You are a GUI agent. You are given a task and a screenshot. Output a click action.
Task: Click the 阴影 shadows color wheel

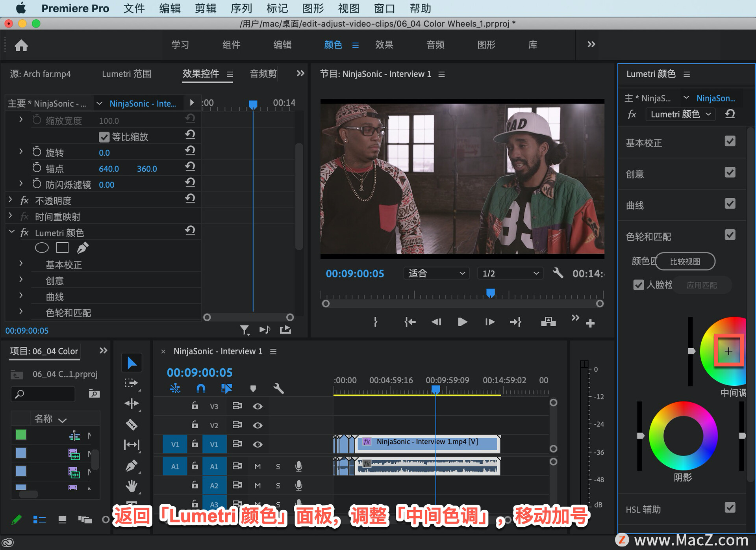click(x=683, y=436)
